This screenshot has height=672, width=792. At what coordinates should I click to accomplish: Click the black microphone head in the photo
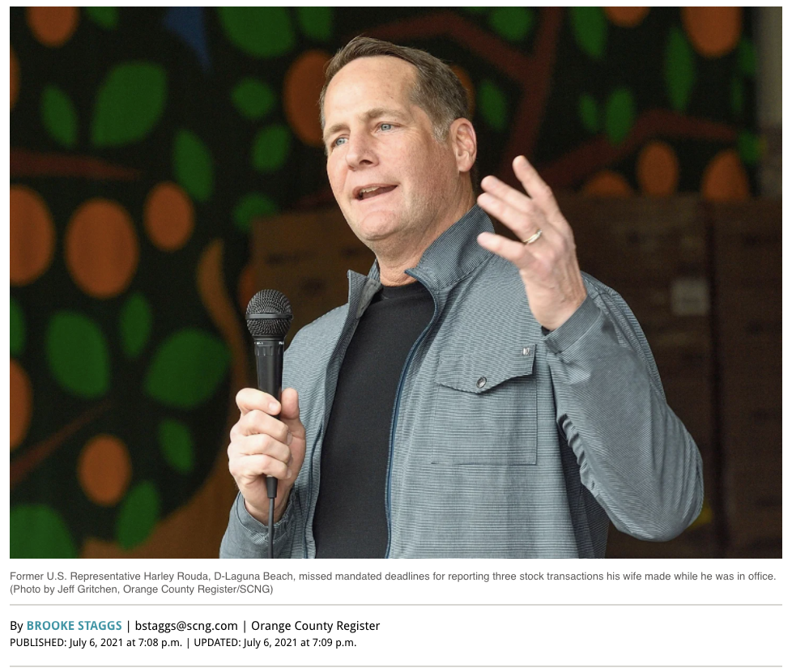[269, 313]
